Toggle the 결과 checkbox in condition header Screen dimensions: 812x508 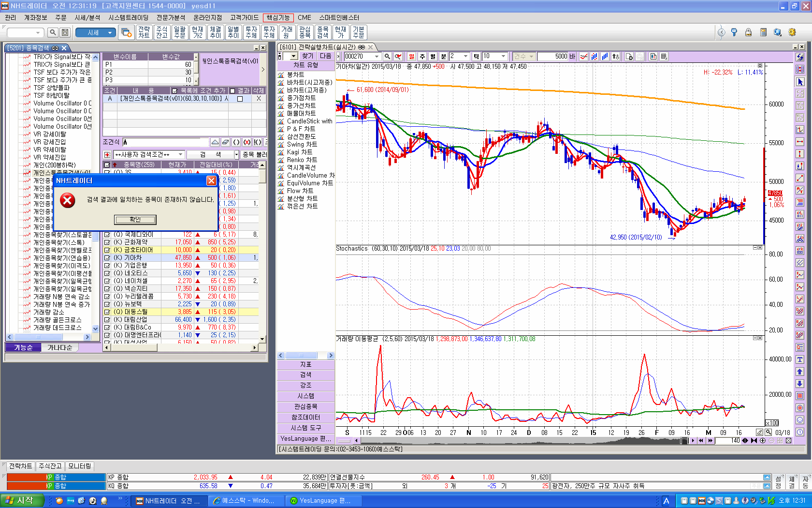232,91
